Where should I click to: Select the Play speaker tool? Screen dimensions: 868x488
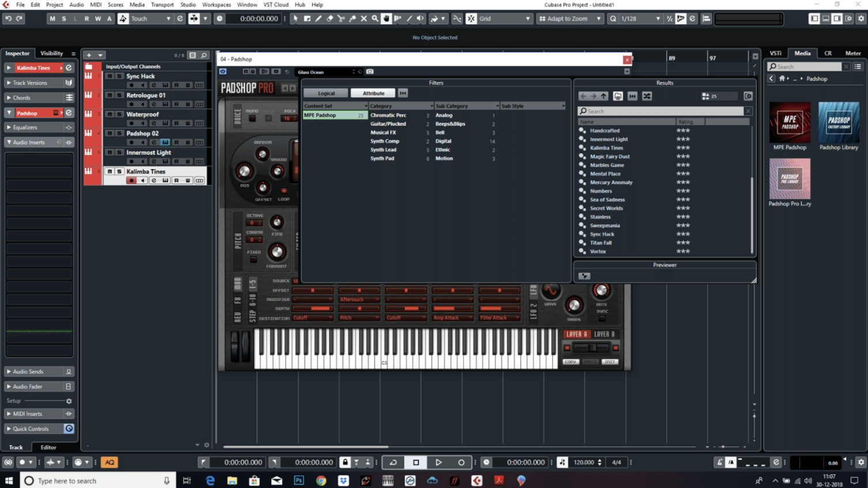pyautogui.click(x=420, y=18)
